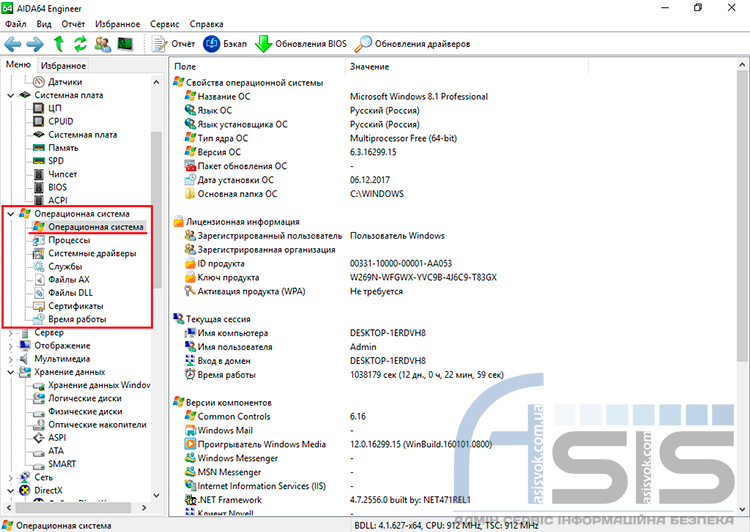Select SPD in the tree
The image size is (750, 532).
coord(55,161)
